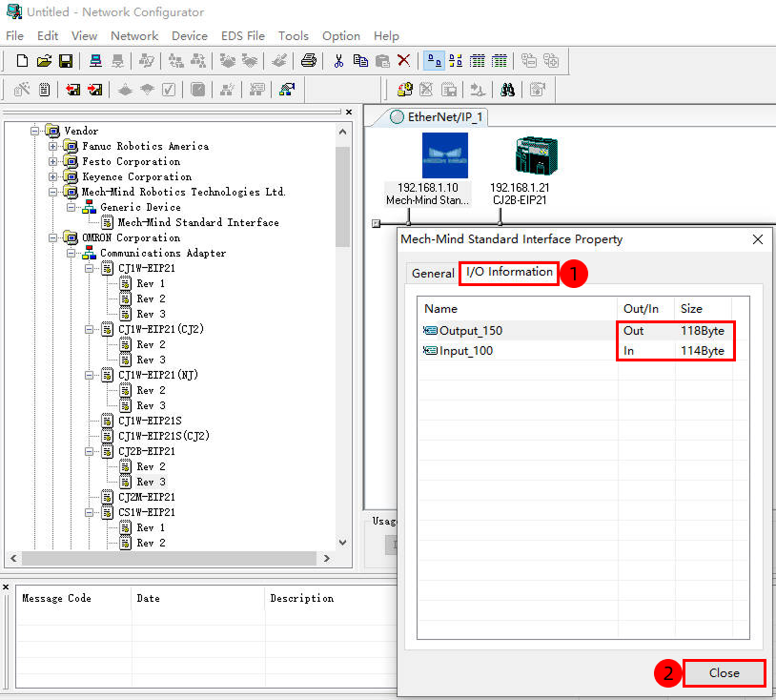
Task: Switch to the General tab
Action: point(433,273)
